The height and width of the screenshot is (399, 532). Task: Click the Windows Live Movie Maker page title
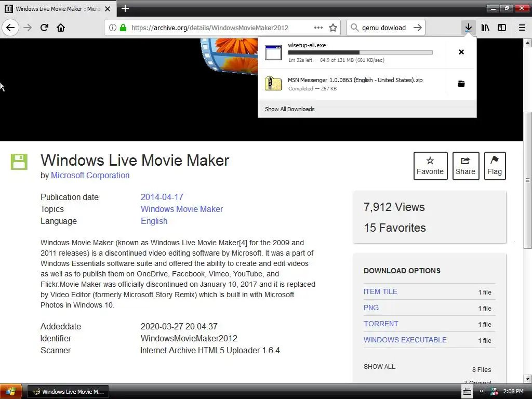[x=135, y=160]
